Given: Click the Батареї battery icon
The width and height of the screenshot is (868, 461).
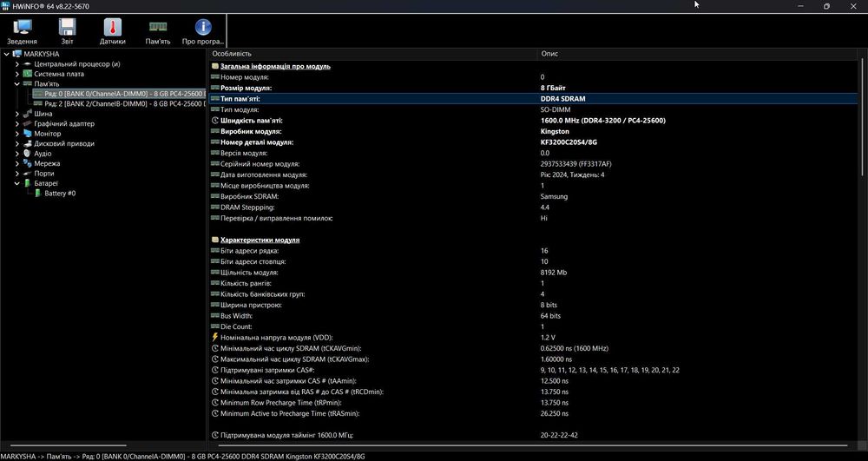Looking at the screenshot, I should click(27, 184).
